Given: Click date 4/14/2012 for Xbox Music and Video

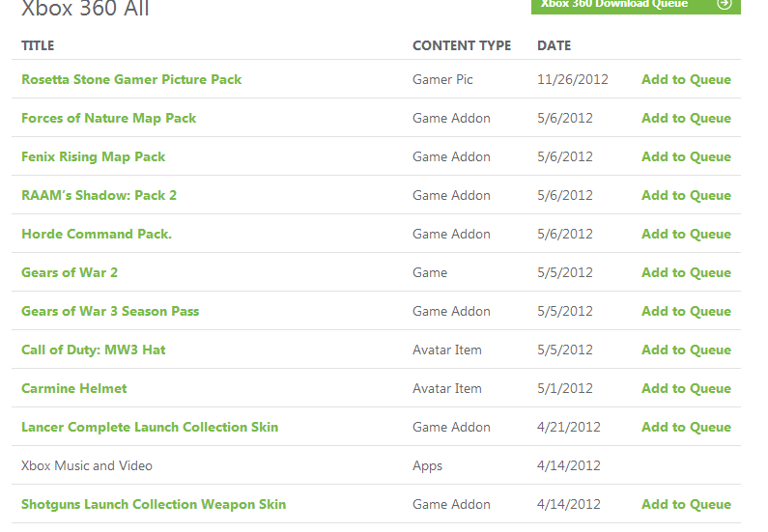Looking at the screenshot, I should click(569, 466).
